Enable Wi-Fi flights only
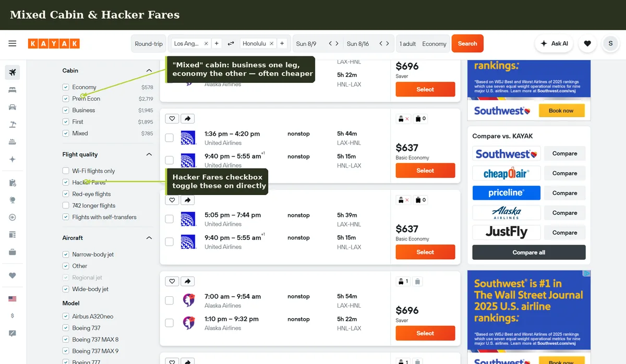The height and width of the screenshot is (364, 626). (66, 171)
